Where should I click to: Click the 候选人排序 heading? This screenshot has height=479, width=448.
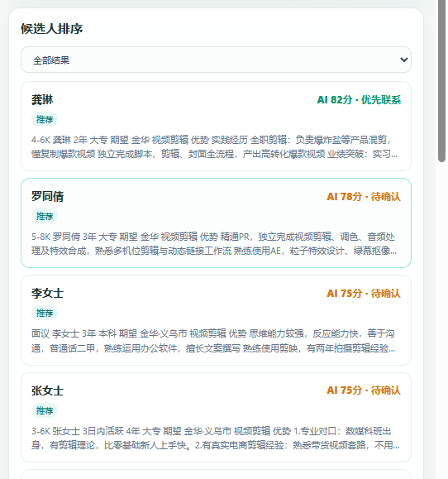click(x=52, y=29)
